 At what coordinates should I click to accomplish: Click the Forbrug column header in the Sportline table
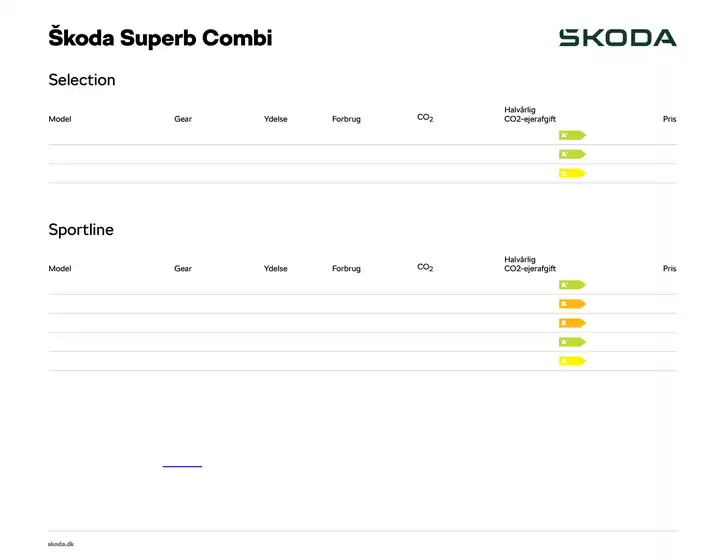346,269
